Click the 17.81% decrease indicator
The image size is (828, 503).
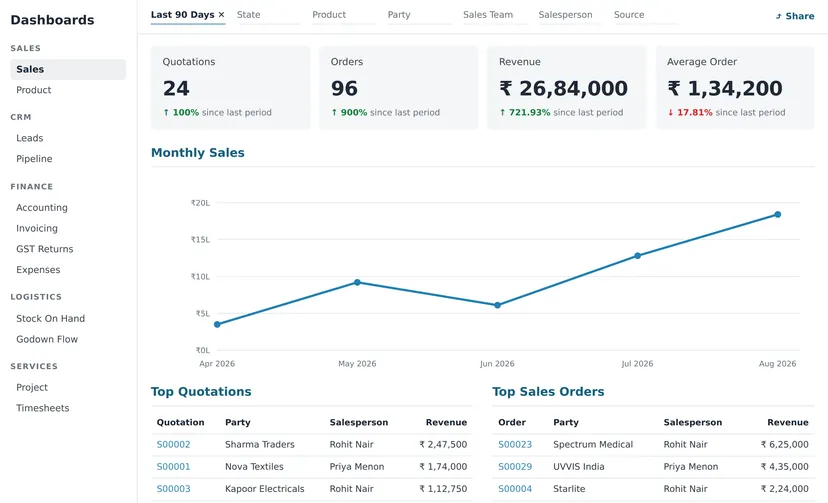pyautogui.click(x=690, y=112)
